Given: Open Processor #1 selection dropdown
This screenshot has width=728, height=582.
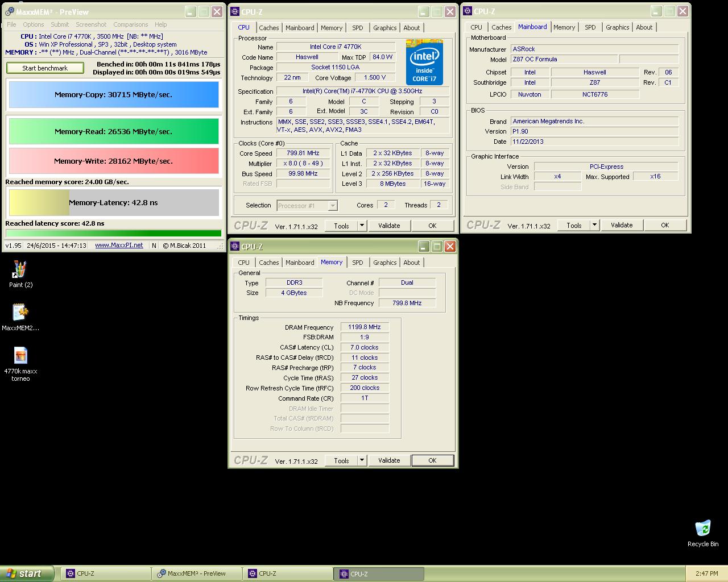Looking at the screenshot, I should [307, 206].
